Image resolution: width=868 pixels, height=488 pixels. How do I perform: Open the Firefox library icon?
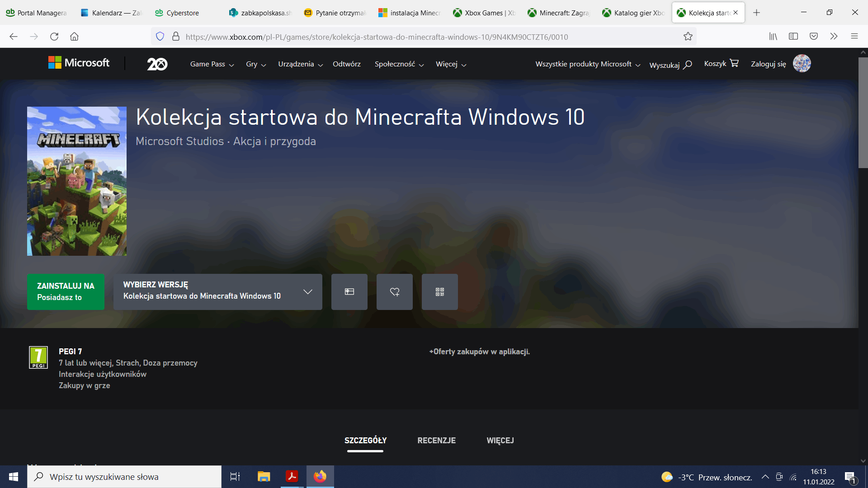point(773,37)
